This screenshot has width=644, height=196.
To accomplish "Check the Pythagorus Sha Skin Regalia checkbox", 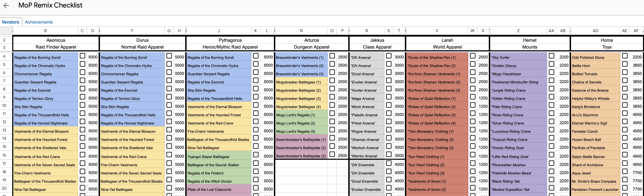I will tap(255, 89).
